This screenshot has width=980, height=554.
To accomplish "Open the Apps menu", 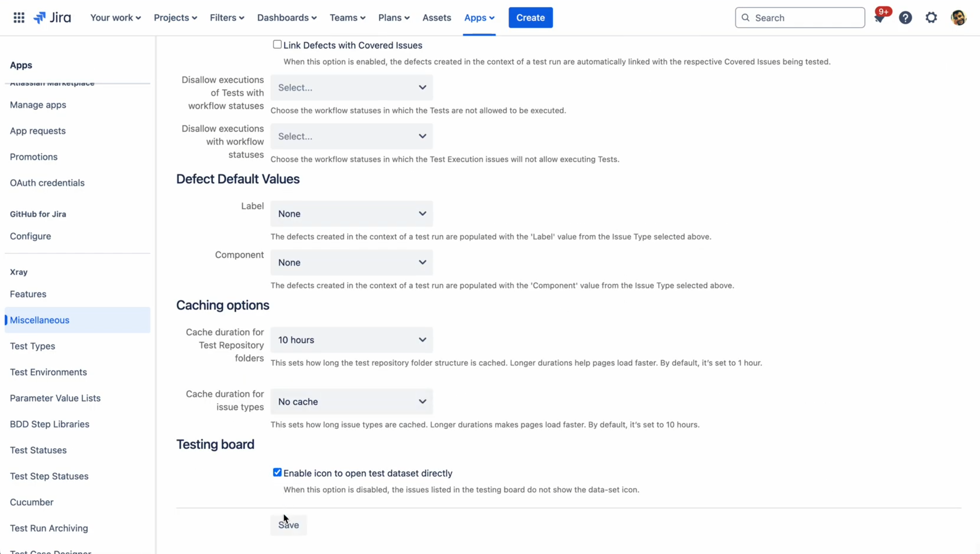I will point(479,18).
